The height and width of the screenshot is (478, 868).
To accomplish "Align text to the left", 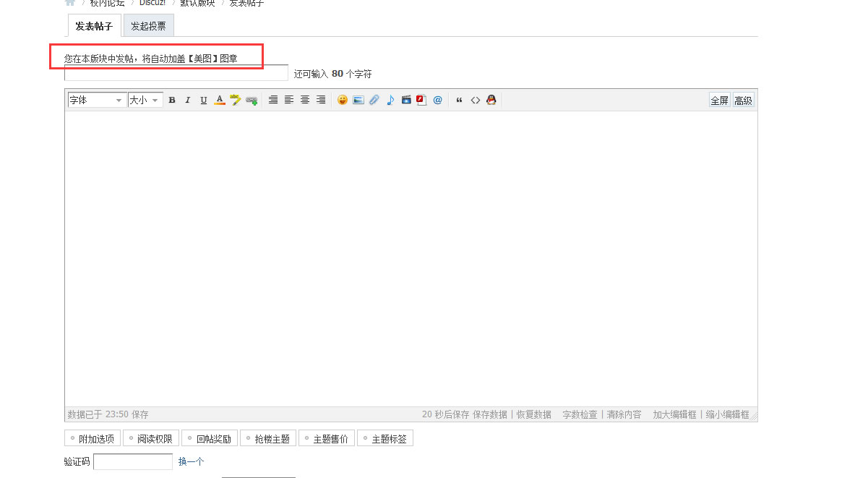I will point(289,101).
